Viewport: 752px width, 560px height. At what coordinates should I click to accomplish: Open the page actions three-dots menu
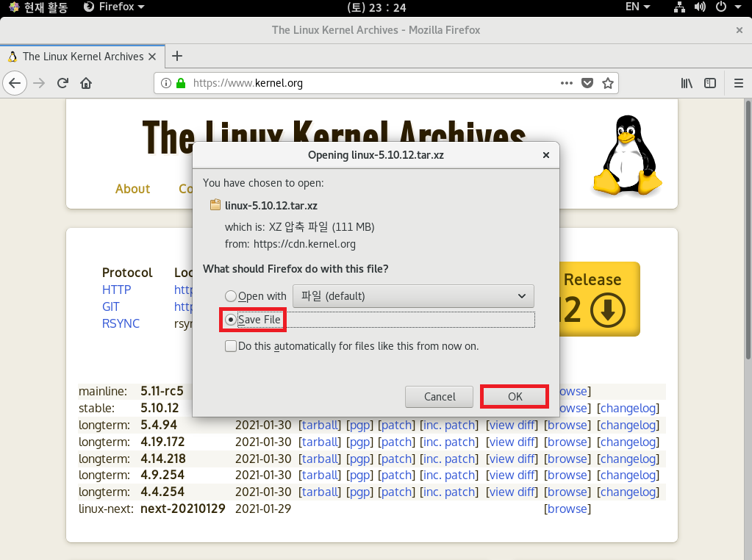(567, 84)
